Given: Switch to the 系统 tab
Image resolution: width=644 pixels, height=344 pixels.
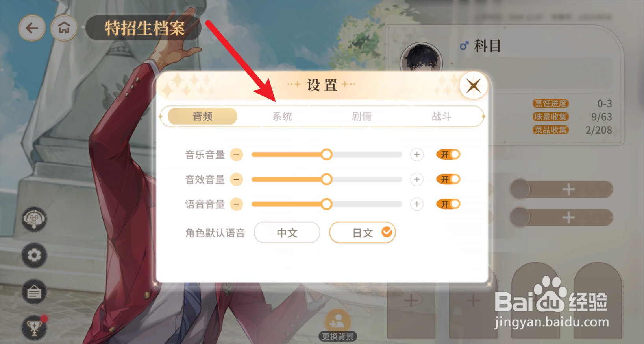Looking at the screenshot, I should pyautogui.click(x=282, y=116).
